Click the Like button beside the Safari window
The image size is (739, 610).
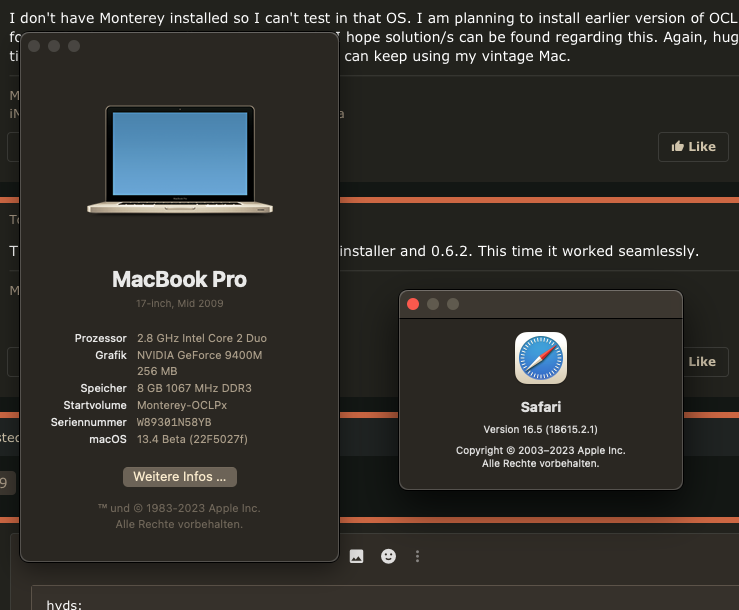click(704, 362)
